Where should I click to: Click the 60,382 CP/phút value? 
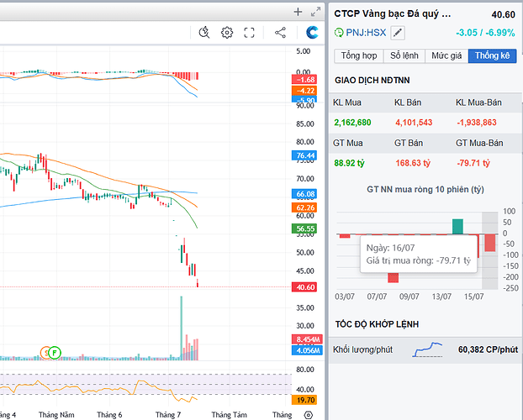point(488,349)
